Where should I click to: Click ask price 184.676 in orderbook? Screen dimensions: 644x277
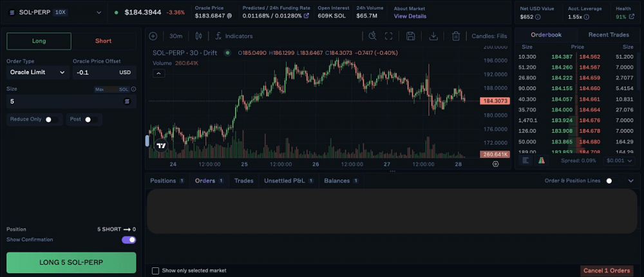(x=589, y=120)
